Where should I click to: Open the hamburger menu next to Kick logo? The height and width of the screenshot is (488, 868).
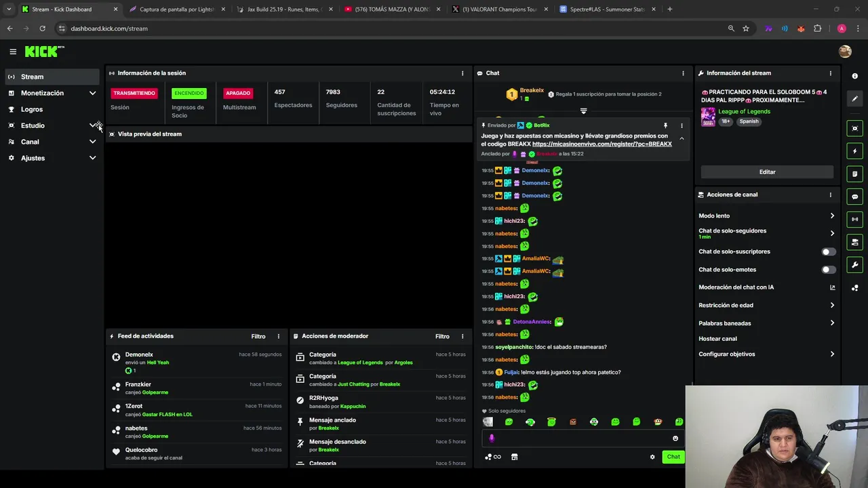[x=13, y=52]
